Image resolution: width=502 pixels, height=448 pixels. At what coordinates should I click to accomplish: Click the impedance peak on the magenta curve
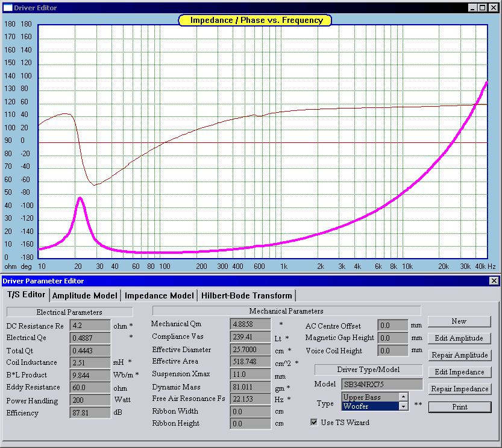pyautogui.click(x=80, y=198)
